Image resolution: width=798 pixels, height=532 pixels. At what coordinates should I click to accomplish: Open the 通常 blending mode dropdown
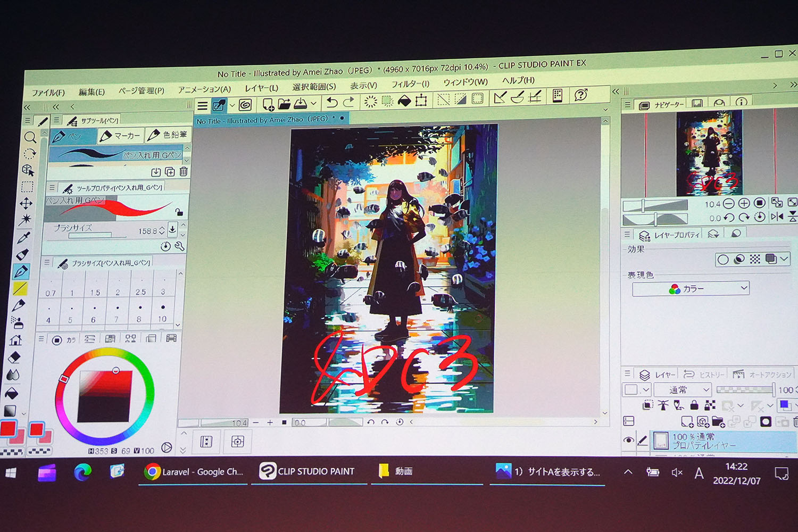[x=683, y=390]
